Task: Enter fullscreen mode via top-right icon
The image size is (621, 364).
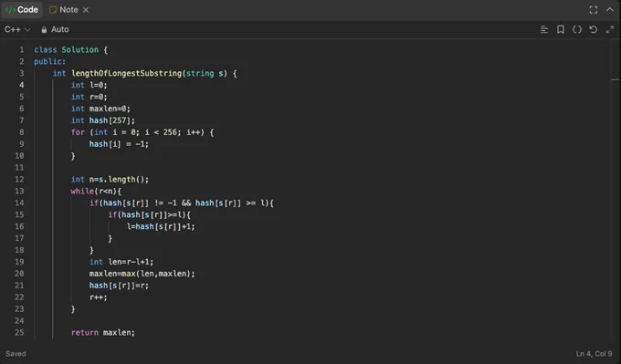Action: point(594,10)
